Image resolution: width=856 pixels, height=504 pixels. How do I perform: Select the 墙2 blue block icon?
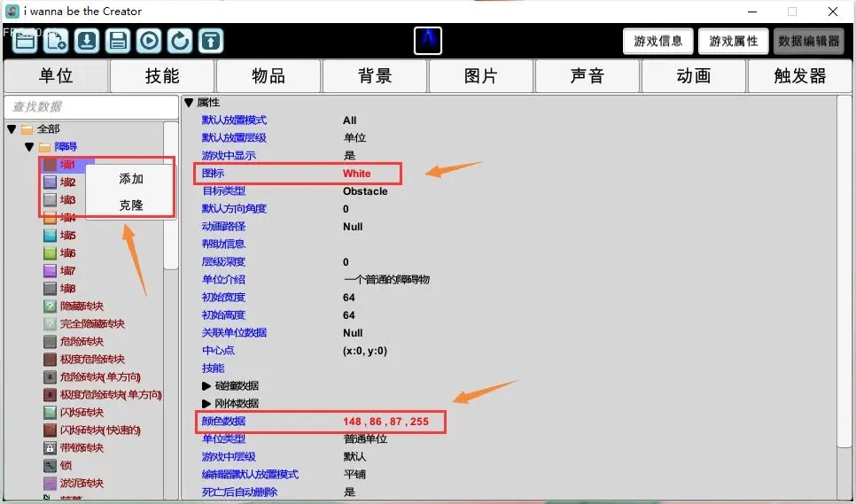[x=51, y=182]
